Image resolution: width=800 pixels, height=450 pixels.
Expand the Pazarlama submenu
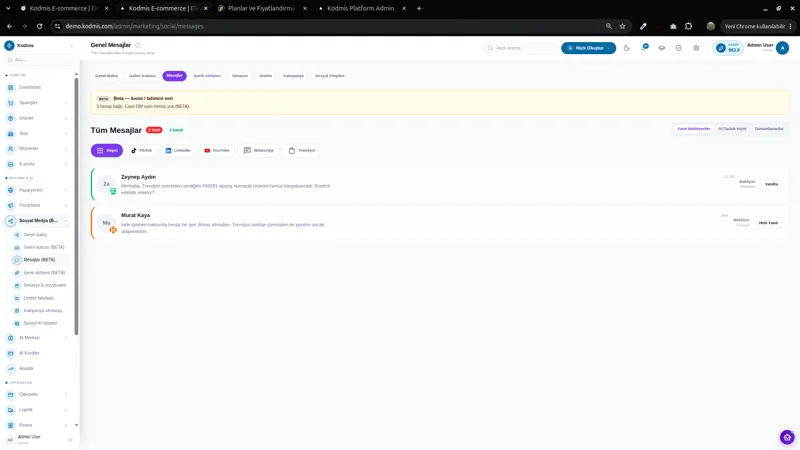66,206
